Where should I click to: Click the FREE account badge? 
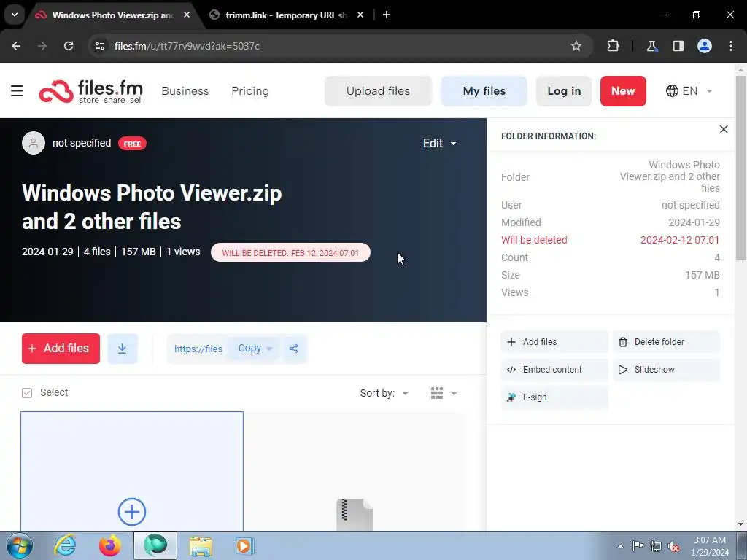132,144
